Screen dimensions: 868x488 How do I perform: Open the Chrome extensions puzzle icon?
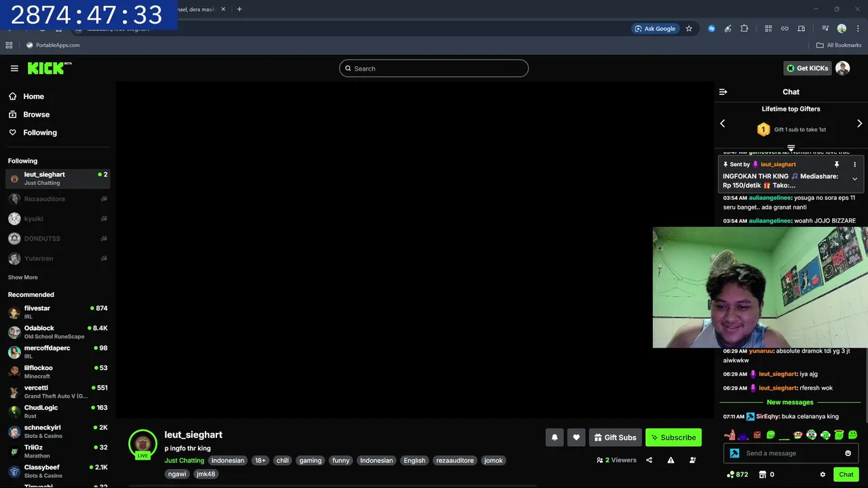[x=745, y=28]
